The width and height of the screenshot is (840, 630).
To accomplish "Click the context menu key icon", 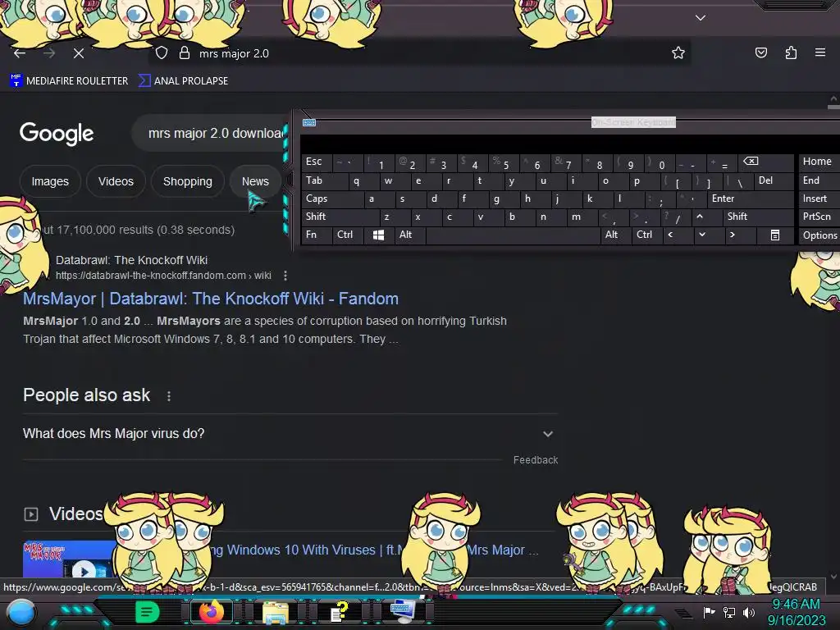I will [774, 235].
